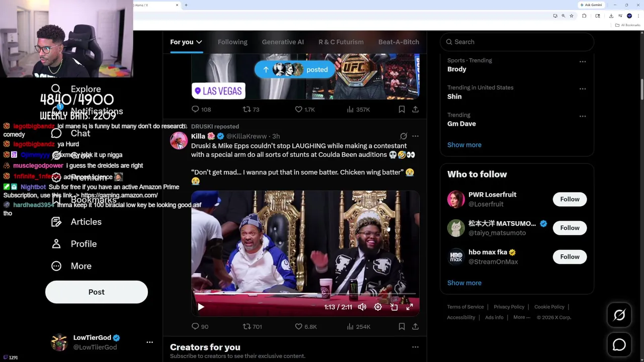Click the Grok icon on Killa's post
This screenshot has width=644, height=362.
coord(404,136)
